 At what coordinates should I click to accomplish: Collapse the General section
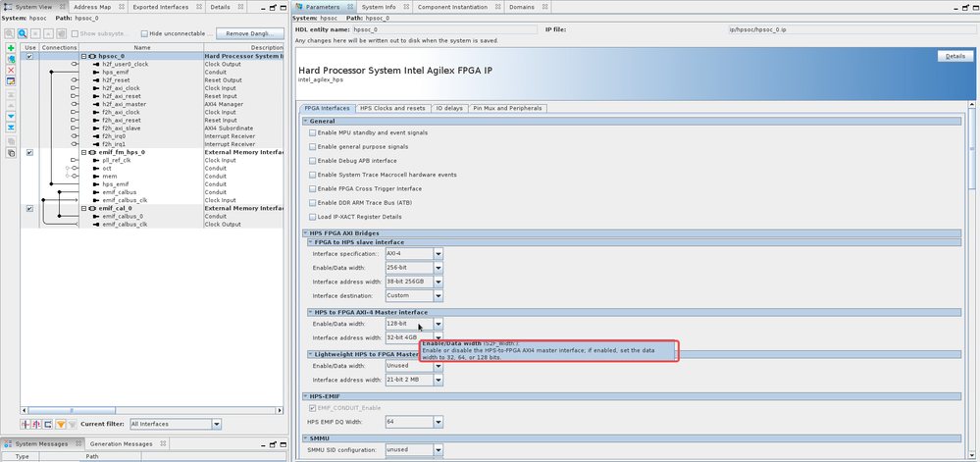[x=306, y=121]
